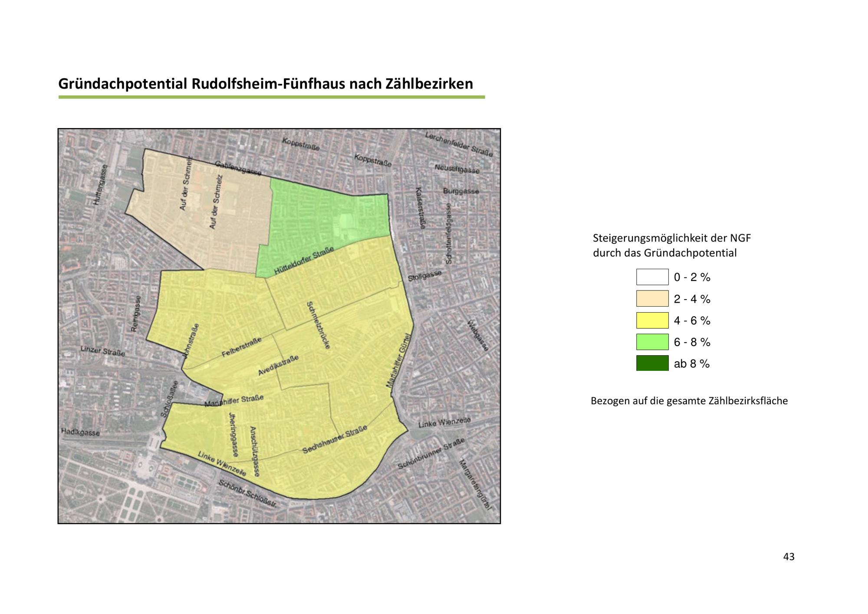This screenshot has height=614, width=868.
Task: Click the Avedikstraße street label
Action: point(278,366)
